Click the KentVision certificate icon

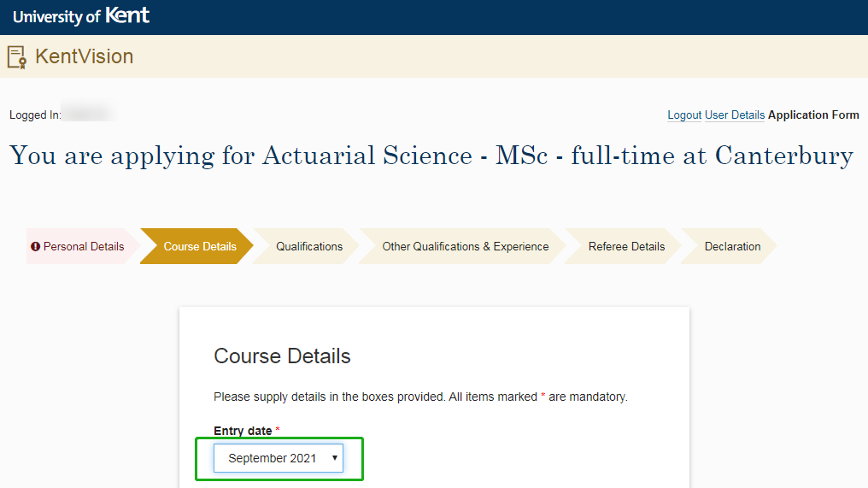(16, 57)
